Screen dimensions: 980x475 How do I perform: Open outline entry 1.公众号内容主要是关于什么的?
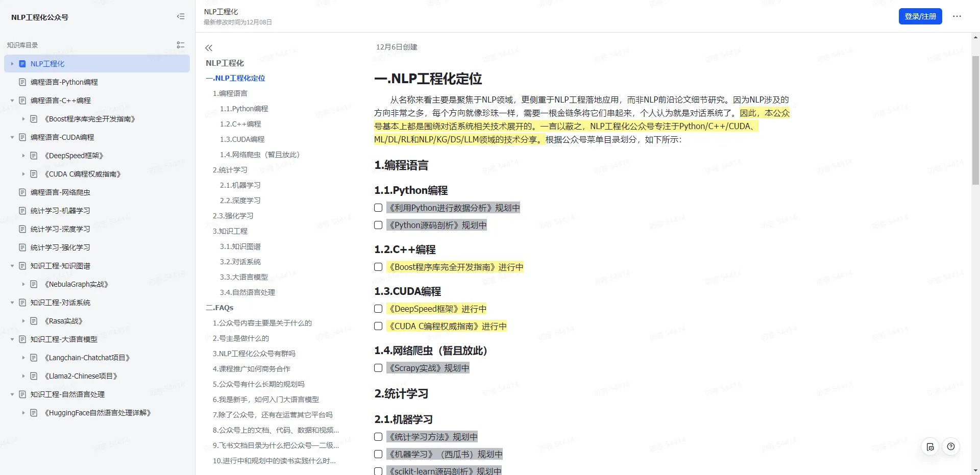(x=262, y=323)
